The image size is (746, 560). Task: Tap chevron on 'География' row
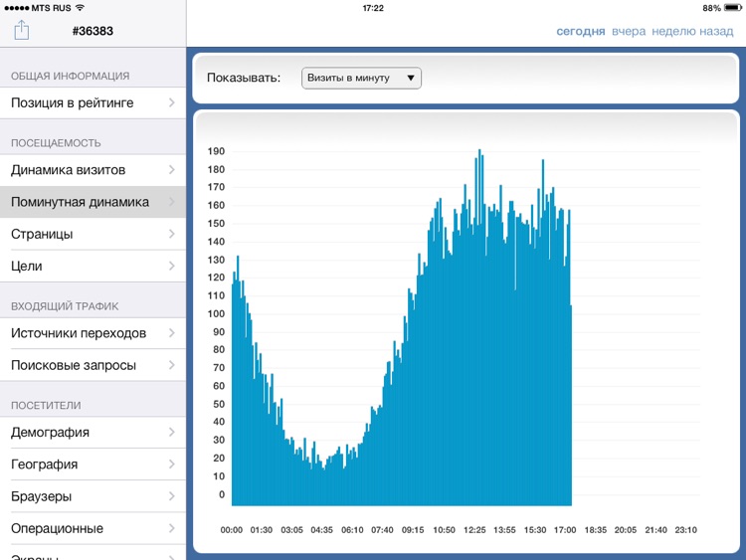(172, 464)
